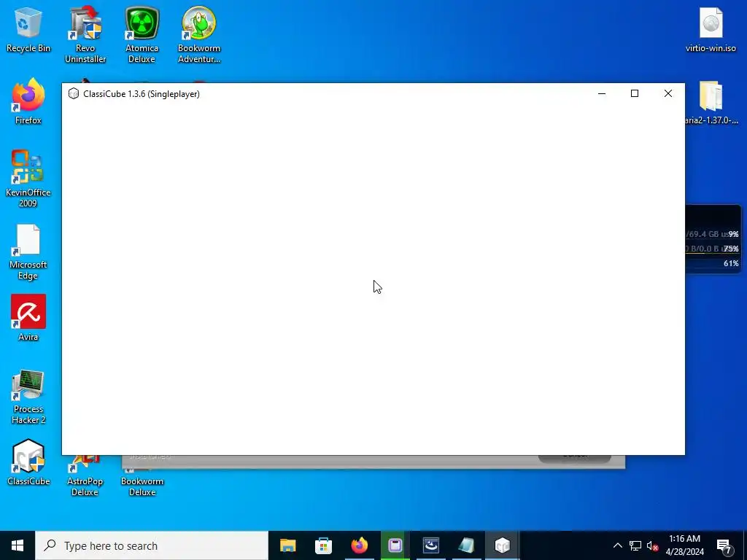
Task: Select the virtio-win.iso file icon
Action: tap(711, 31)
